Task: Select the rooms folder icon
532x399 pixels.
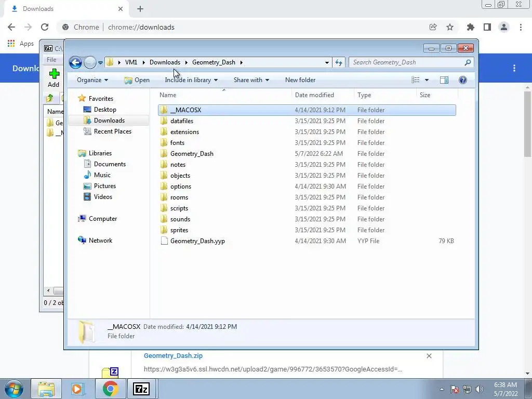Action: (164, 197)
